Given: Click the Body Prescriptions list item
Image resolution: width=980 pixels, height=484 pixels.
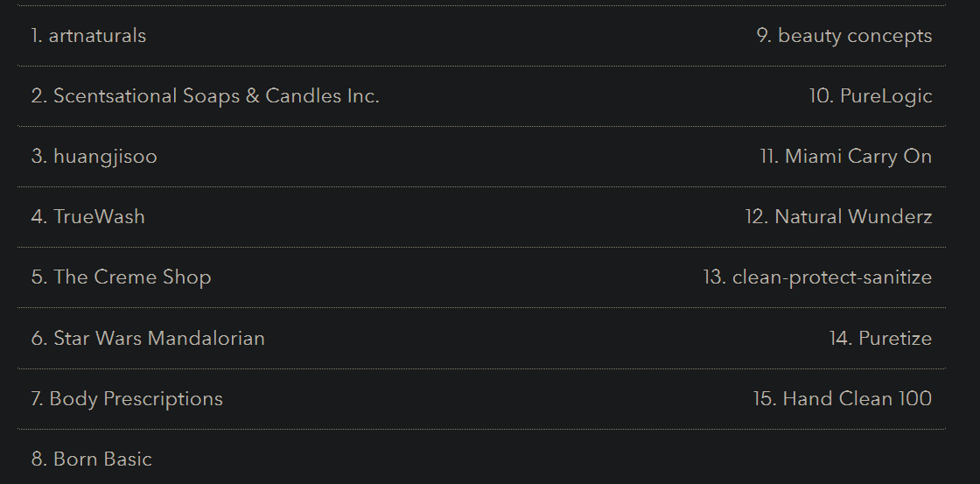Looking at the screenshot, I should point(127,398).
